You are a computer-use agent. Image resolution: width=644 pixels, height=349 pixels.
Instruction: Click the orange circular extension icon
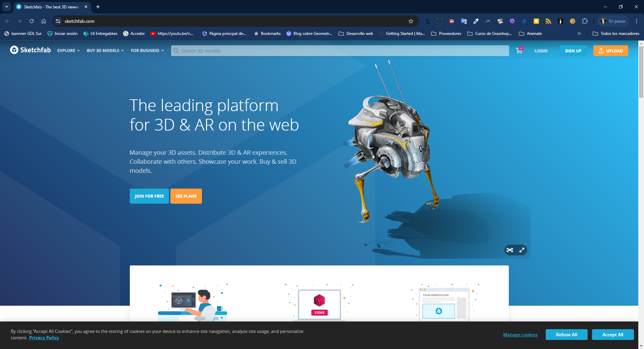[x=573, y=21]
